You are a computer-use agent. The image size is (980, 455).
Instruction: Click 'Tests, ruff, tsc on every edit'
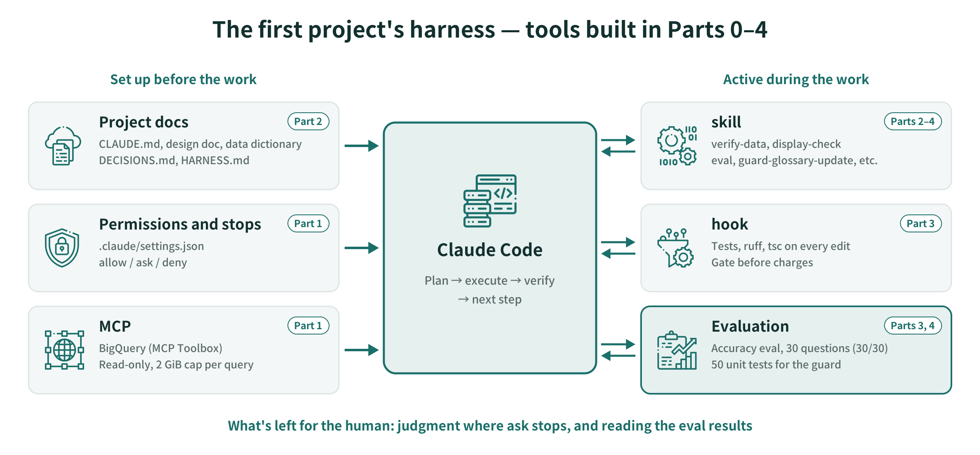pos(781,246)
